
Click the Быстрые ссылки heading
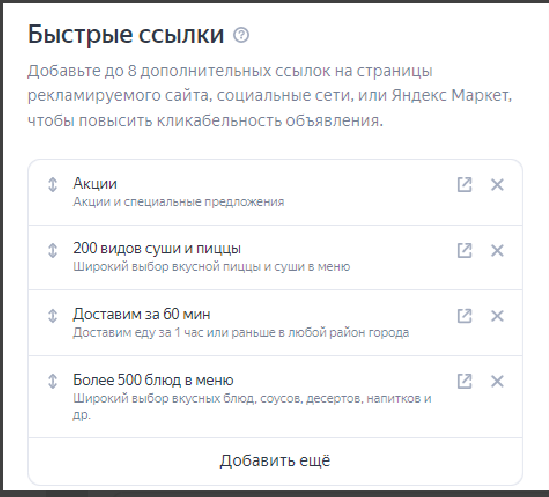126,35
